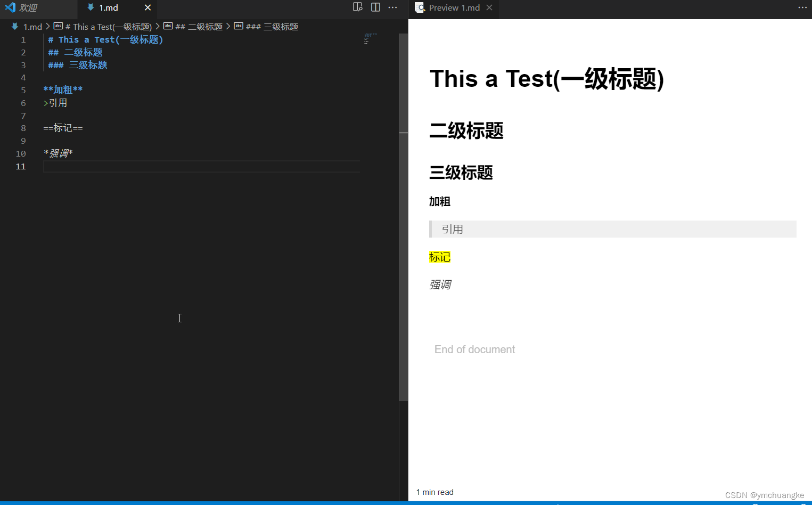Image resolution: width=812 pixels, height=505 pixels.
Task: Click editor line '# This a Test(一级标题)'
Action: [105, 39]
